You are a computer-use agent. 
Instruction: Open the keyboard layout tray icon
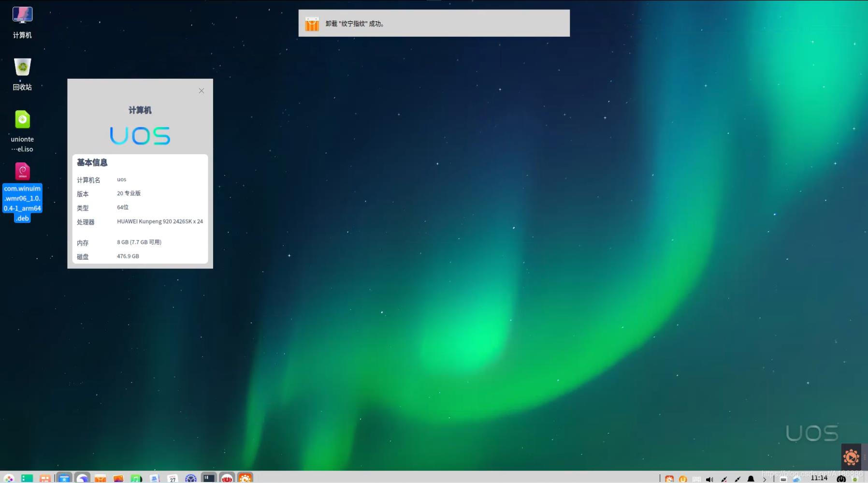coord(696,479)
